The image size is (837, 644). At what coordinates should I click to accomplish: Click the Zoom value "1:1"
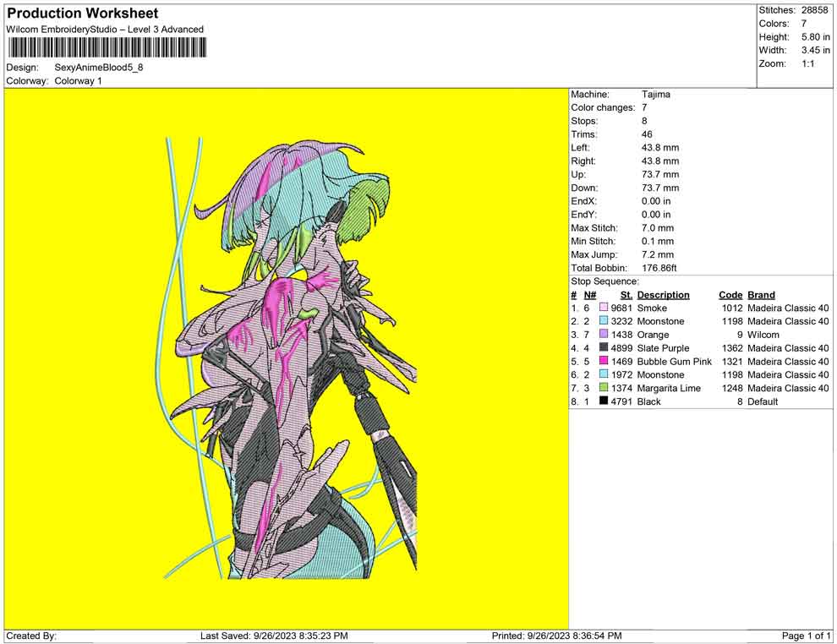coord(807,63)
